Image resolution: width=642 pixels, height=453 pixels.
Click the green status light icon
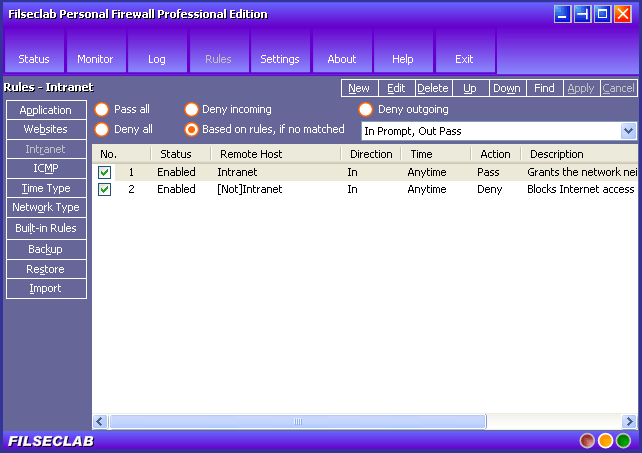(623, 441)
